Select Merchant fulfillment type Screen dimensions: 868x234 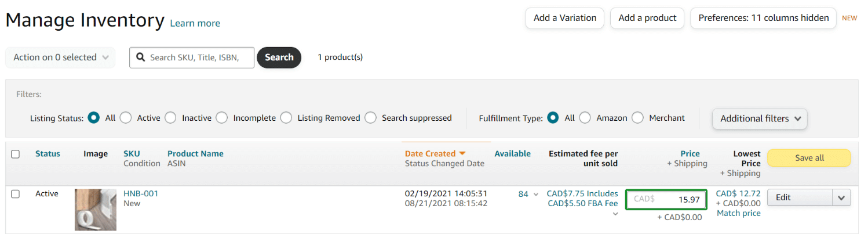637,118
